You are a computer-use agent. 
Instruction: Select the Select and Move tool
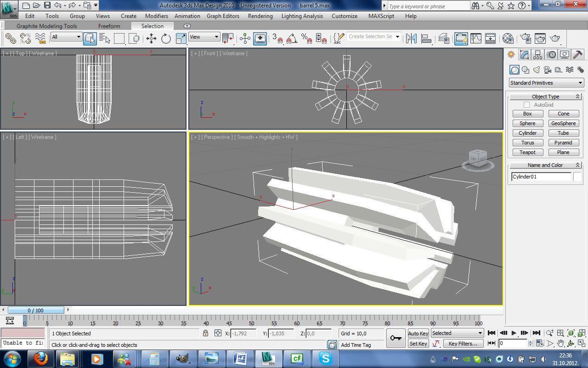pyautogui.click(x=151, y=39)
